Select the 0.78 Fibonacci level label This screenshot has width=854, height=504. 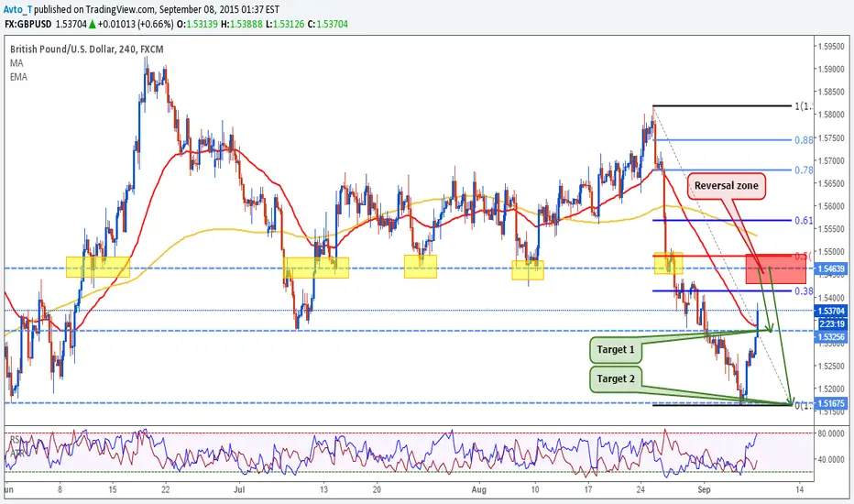(x=804, y=170)
